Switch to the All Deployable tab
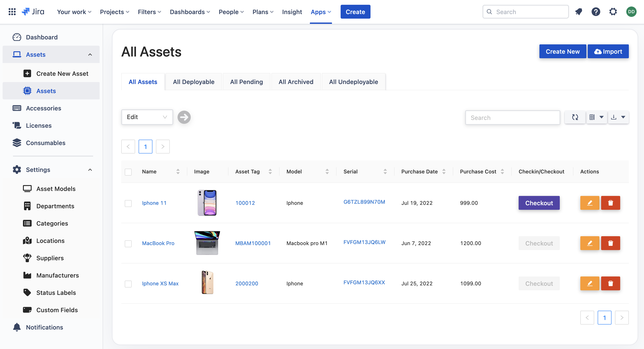This screenshot has height=349, width=644. [194, 82]
